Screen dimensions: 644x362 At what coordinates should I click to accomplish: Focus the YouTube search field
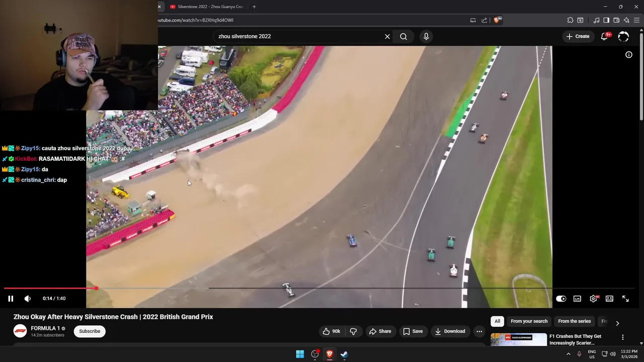(x=299, y=36)
